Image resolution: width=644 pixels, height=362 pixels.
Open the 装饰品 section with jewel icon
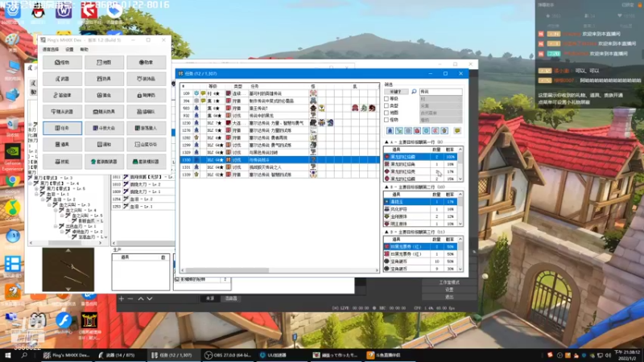(147, 79)
